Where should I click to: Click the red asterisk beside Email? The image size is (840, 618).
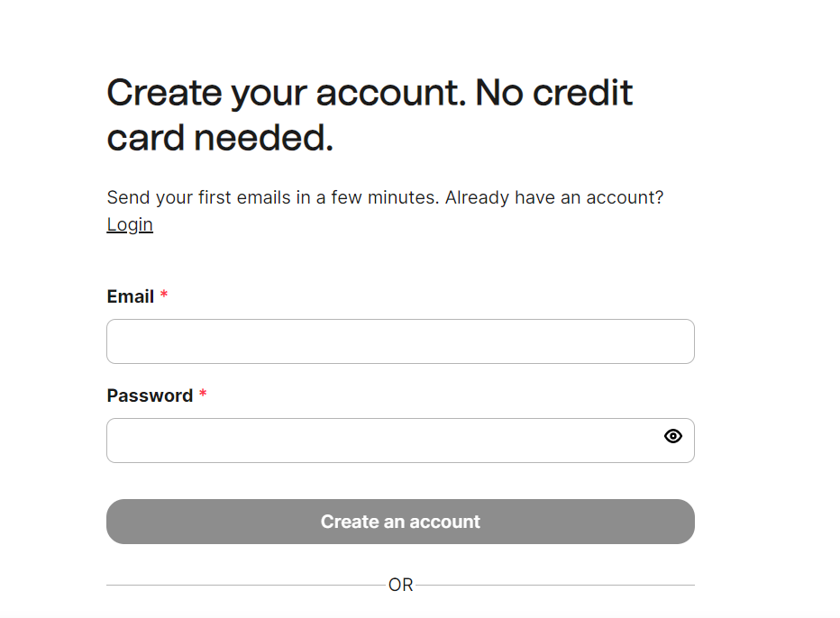164,294
